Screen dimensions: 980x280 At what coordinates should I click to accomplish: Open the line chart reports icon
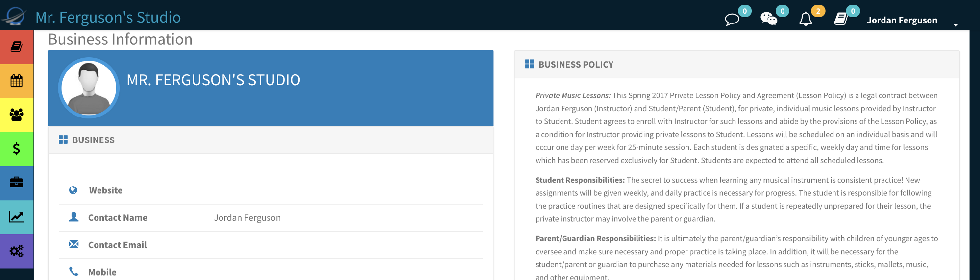pyautogui.click(x=17, y=217)
